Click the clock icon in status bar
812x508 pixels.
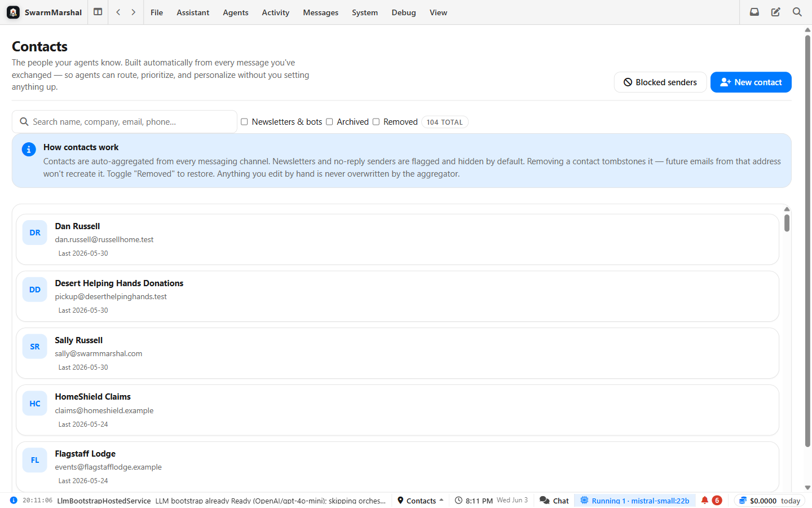pos(458,501)
